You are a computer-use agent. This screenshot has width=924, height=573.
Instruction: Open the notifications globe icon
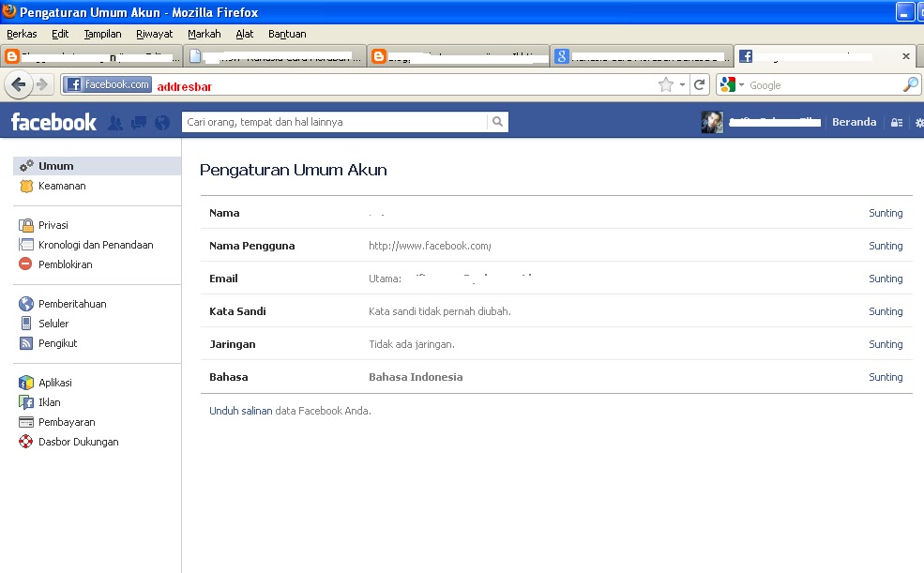[162, 123]
